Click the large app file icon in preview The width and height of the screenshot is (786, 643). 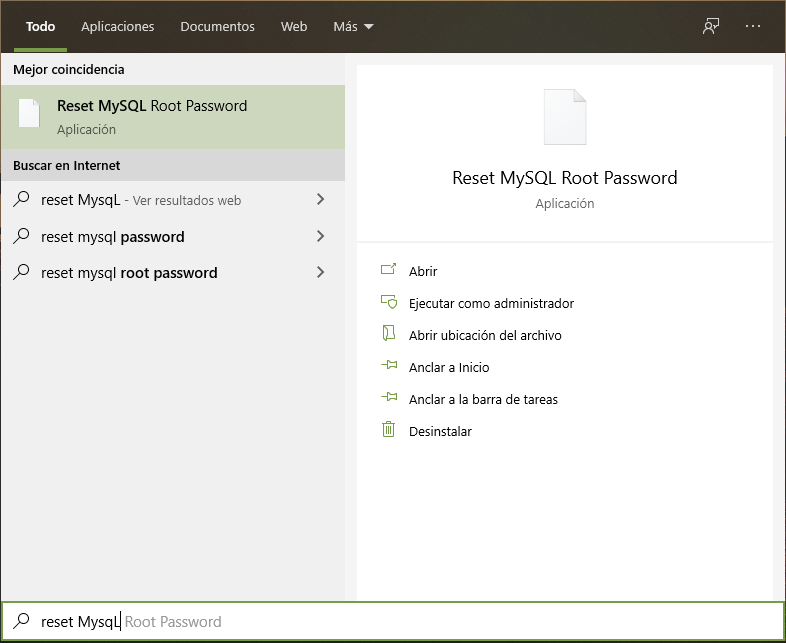tap(564, 117)
